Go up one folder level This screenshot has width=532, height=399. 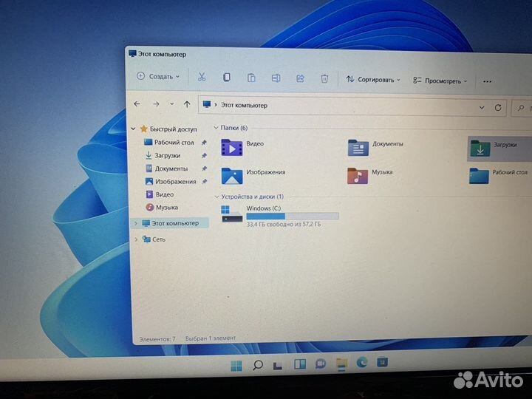pyautogui.click(x=187, y=105)
